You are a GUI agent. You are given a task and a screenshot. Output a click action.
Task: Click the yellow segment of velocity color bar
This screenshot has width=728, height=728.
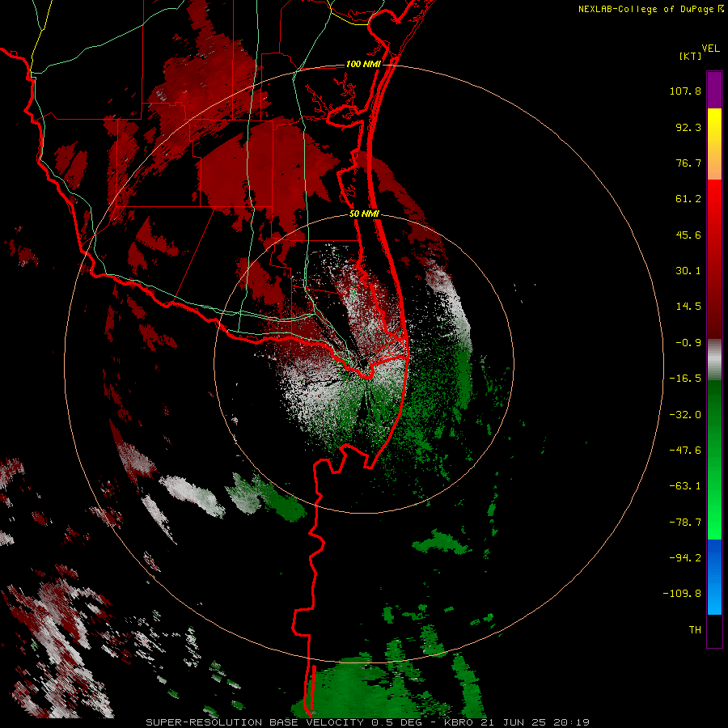714,144
